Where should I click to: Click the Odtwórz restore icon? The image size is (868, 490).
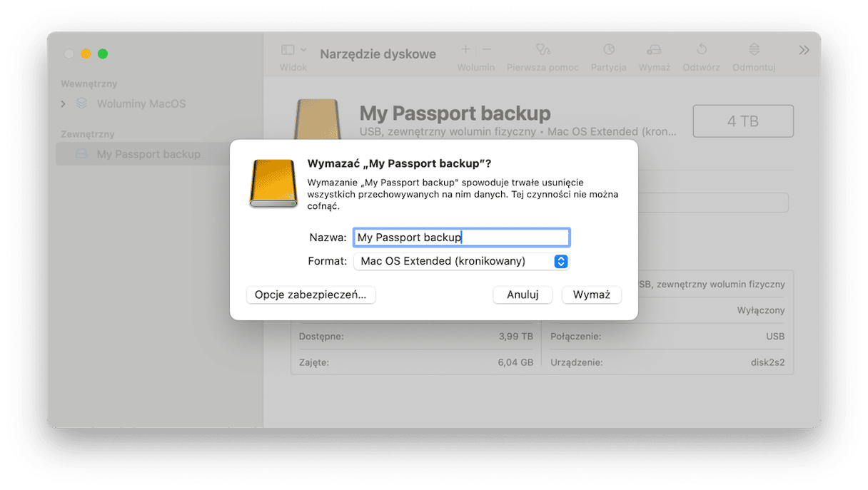tap(702, 50)
